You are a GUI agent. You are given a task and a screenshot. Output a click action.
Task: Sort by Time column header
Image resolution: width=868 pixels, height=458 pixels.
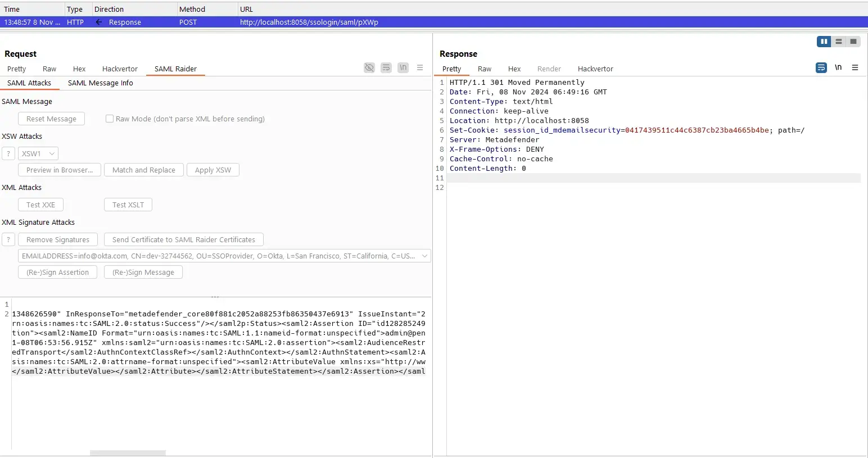(x=32, y=9)
